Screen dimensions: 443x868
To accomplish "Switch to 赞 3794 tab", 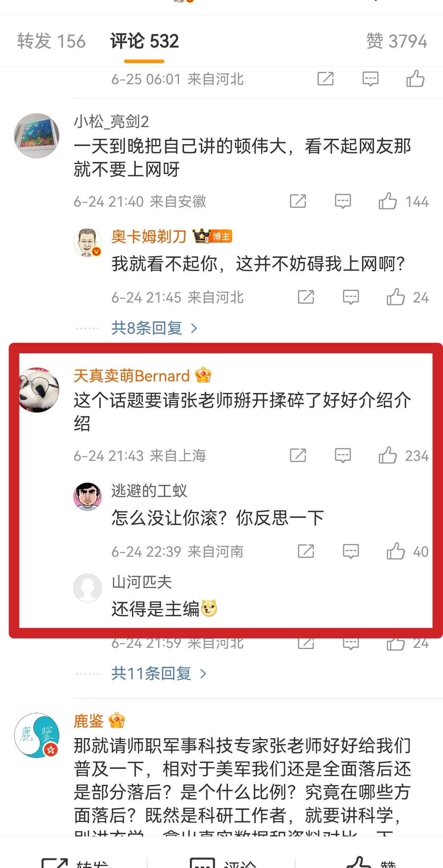I will (397, 41).
